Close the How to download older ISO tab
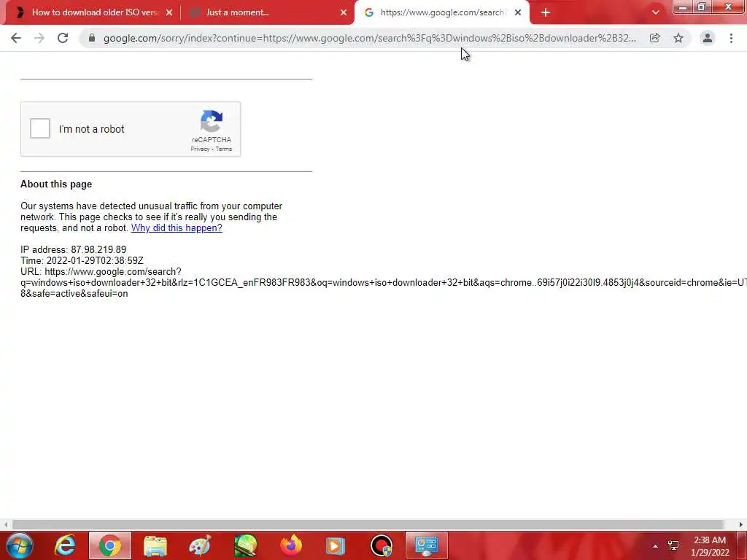 point(169,12)
